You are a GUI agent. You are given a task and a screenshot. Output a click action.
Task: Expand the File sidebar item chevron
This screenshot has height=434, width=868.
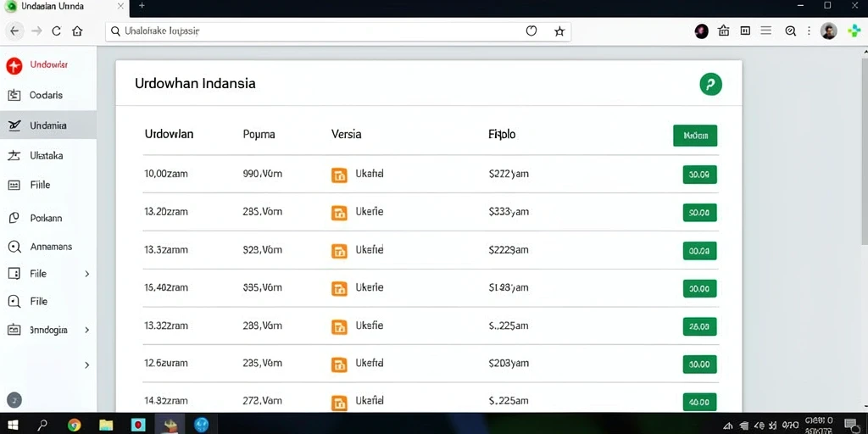click(87, 274)
